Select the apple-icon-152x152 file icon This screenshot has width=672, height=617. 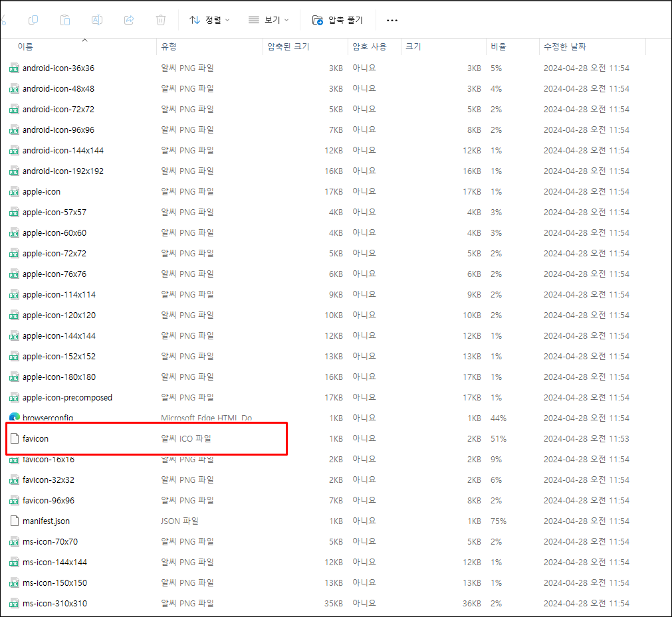(14, 356)
